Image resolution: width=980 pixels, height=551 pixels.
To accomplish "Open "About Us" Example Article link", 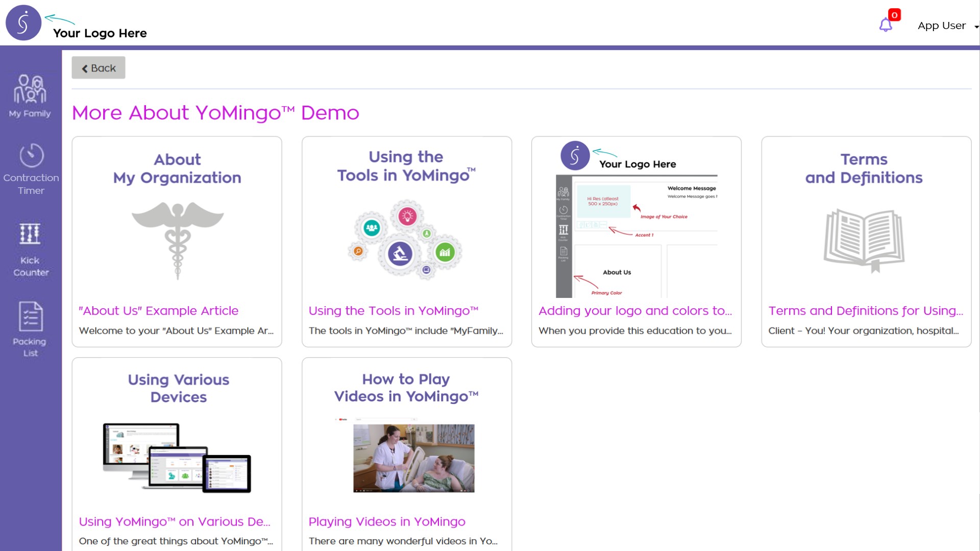I will 158,311.
